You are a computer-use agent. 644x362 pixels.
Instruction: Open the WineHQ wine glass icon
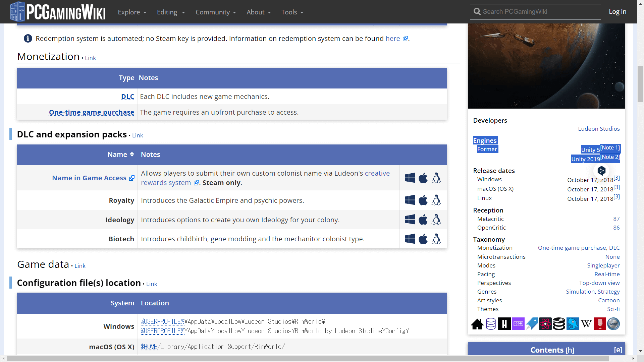coord(599,324)
